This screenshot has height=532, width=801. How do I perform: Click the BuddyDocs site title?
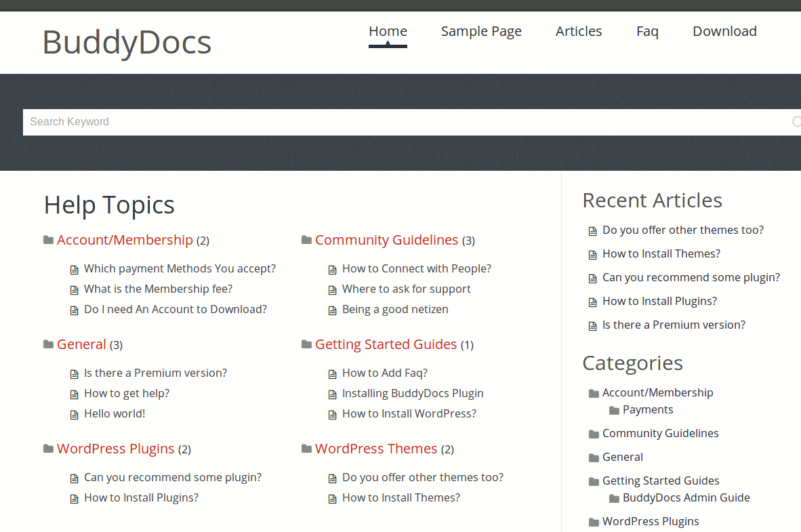coord(127,42)
